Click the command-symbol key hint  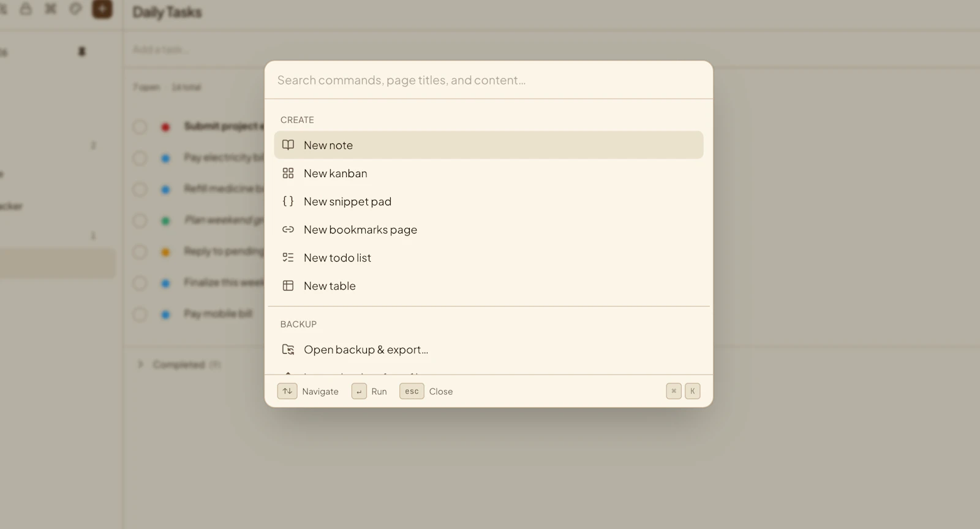tap(674, 391)
